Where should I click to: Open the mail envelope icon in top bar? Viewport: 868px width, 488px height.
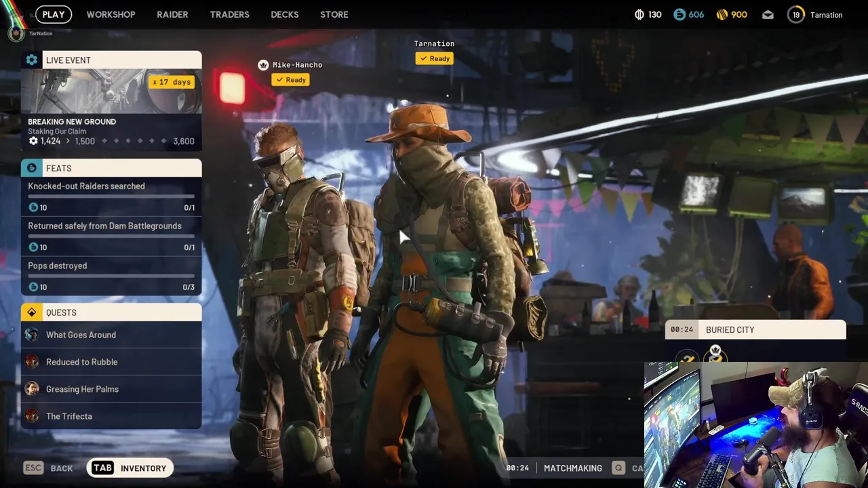pyautogui.click(x=768, y=15)
